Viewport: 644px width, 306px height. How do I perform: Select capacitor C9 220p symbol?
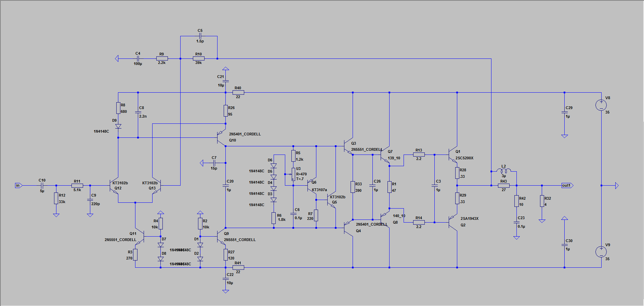90,200
